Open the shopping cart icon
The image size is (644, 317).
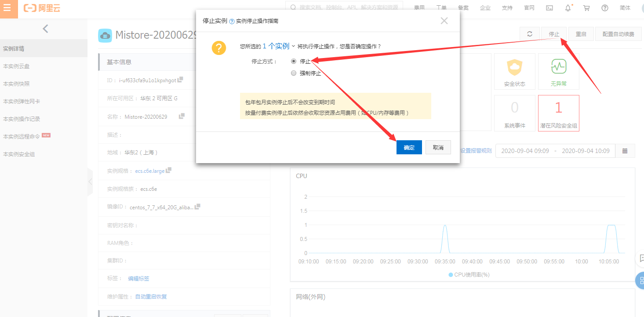[x=586, y=8]
